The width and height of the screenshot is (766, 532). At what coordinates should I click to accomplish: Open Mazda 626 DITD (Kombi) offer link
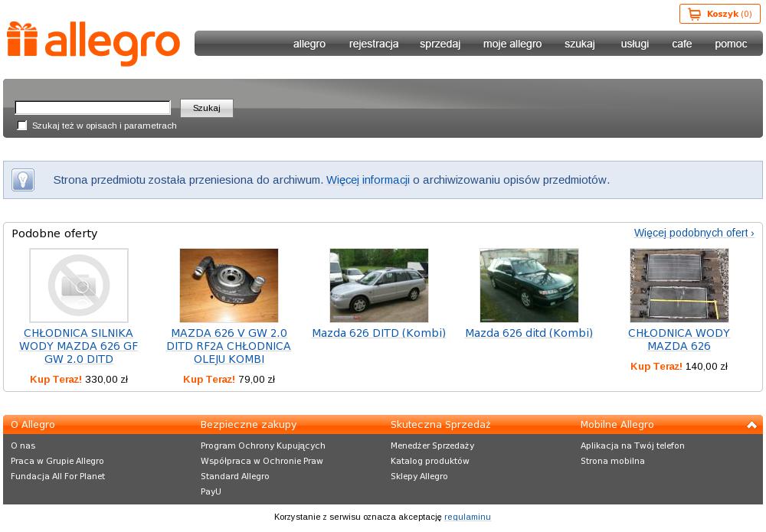click(379, 333)
